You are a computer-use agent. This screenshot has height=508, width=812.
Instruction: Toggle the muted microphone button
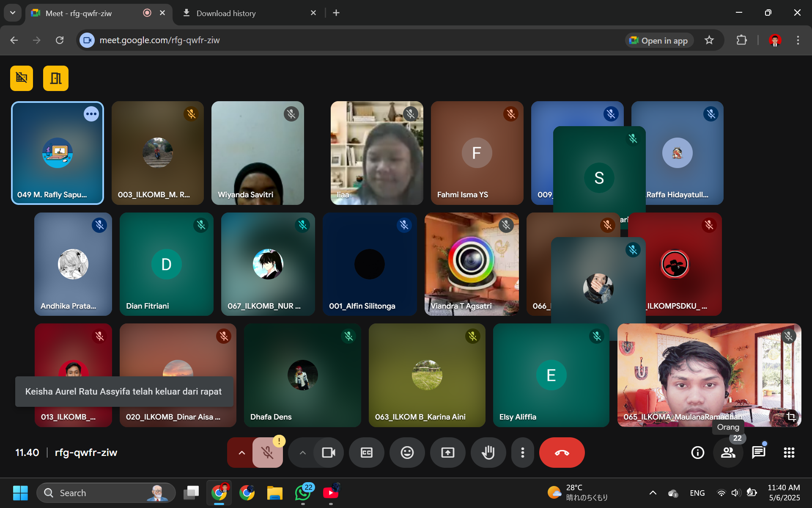[267, 453]
